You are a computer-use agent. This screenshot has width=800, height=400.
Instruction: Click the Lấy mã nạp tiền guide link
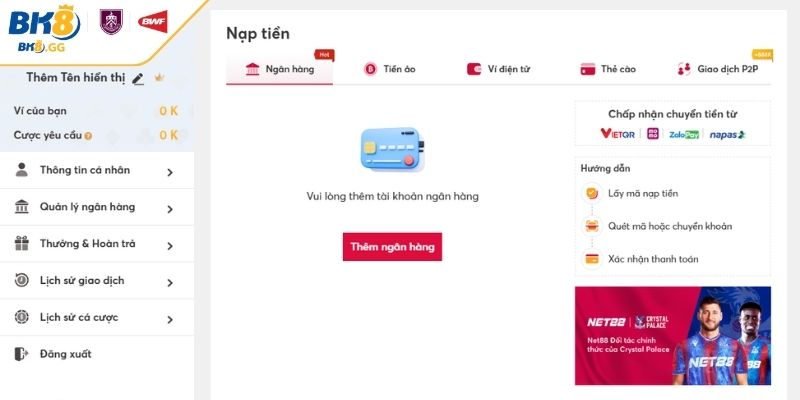click(x=642, y=193)
